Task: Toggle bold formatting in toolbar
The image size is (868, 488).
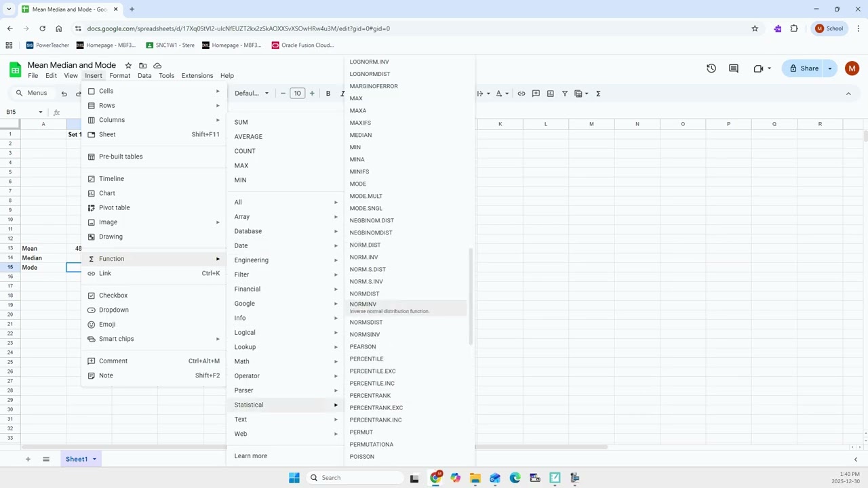Action: [x=328, y=94]
